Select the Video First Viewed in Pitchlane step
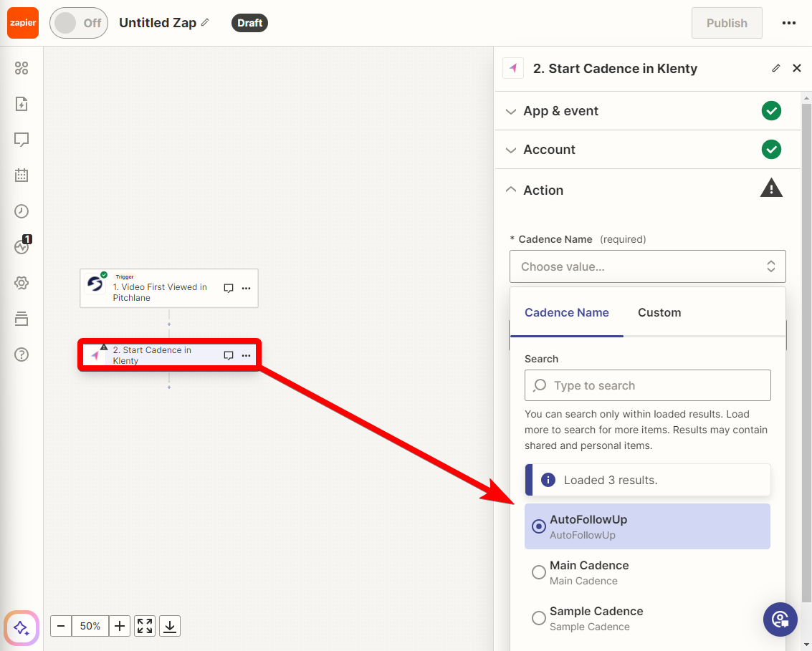Image resolution: width=812 pixels, height=651 pixels. (x=169, y=288)
